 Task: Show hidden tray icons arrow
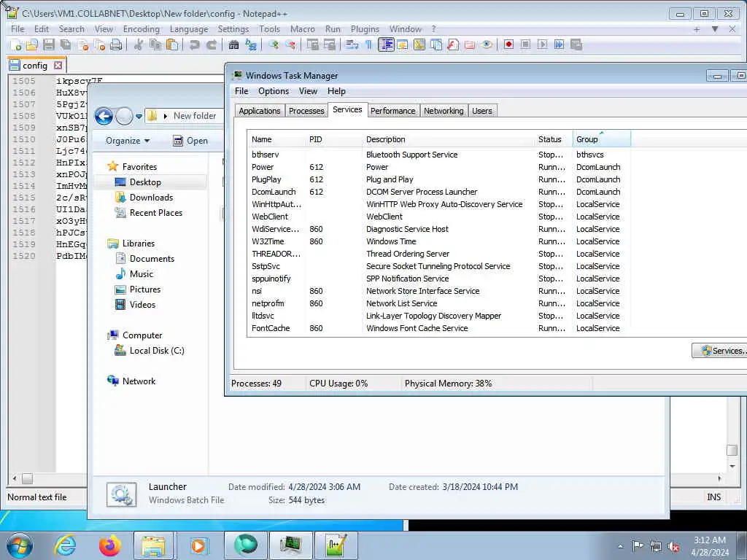(620, 547)
